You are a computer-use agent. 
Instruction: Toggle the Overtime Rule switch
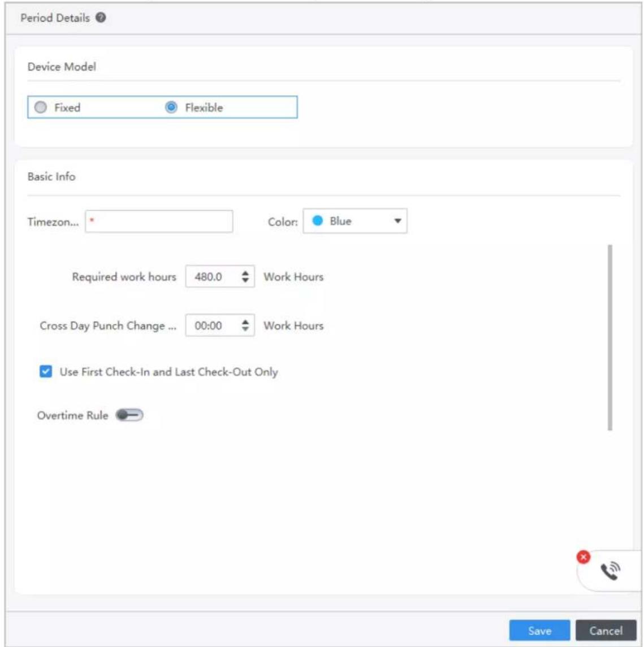coord(129,415)
